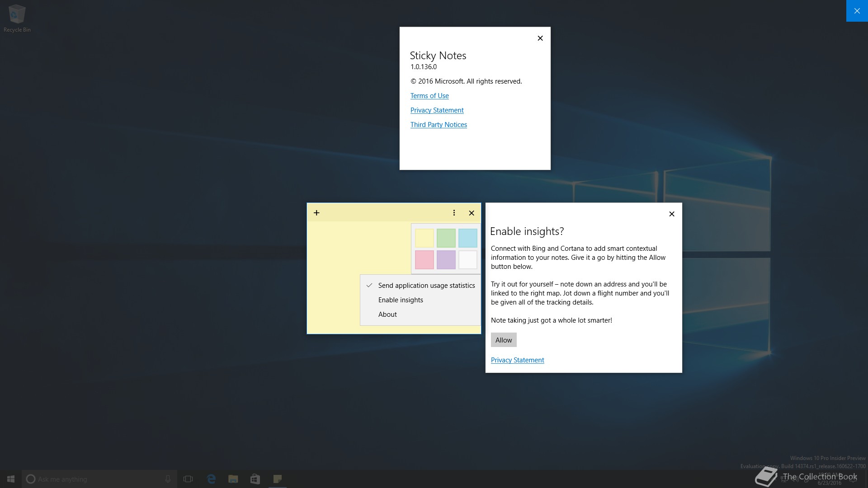The image size is (868, 488).
Task: Open the Windows Store from taskbar
Action: 255,479
